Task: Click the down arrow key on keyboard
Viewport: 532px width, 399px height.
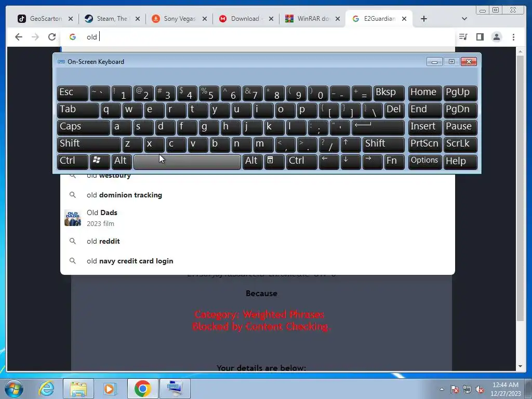Action: click(351, 162)
